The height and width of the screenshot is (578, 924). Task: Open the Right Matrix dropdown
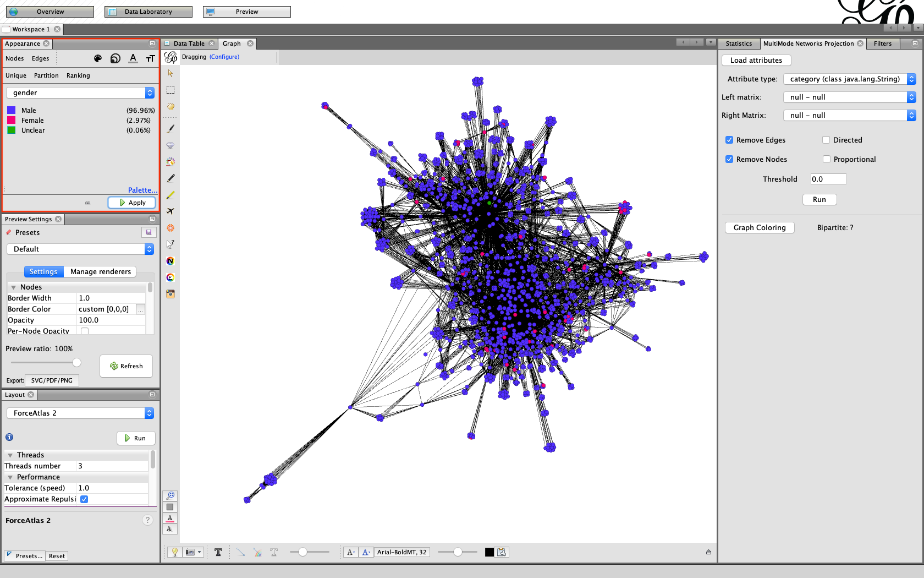[850, 115]
